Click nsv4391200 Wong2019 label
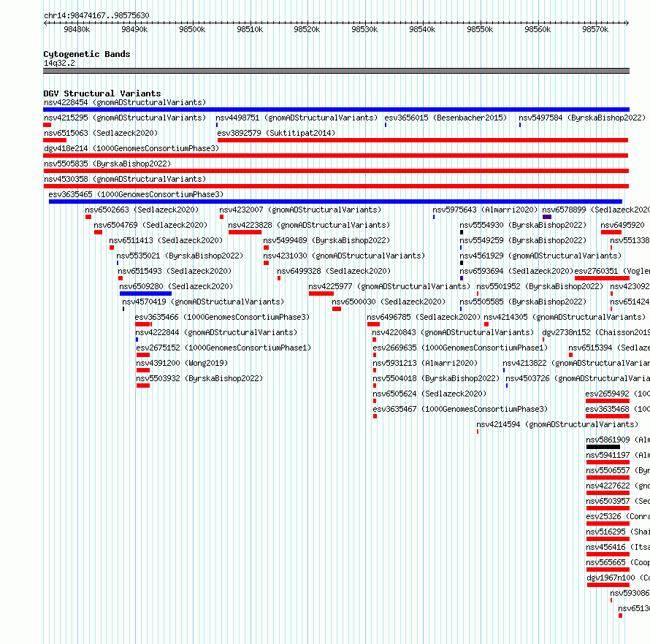The image size is (650, 644). tap(182, 363)
